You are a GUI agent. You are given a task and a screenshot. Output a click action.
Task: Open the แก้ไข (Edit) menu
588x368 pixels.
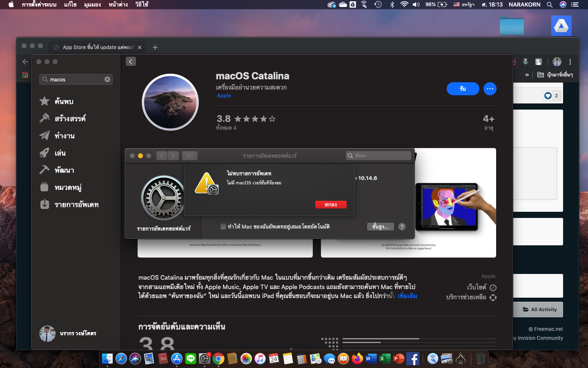pyautogui.click(x=70, y=4)
